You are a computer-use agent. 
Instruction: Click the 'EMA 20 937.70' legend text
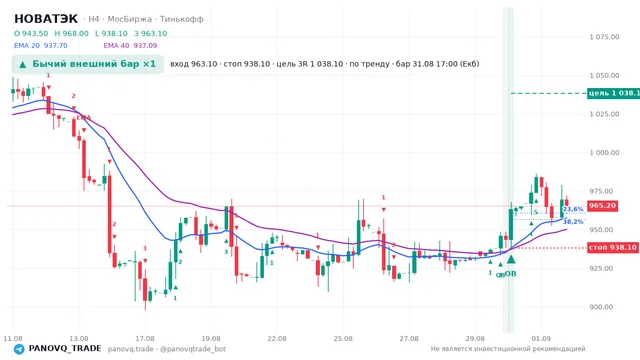click(40, 46)
